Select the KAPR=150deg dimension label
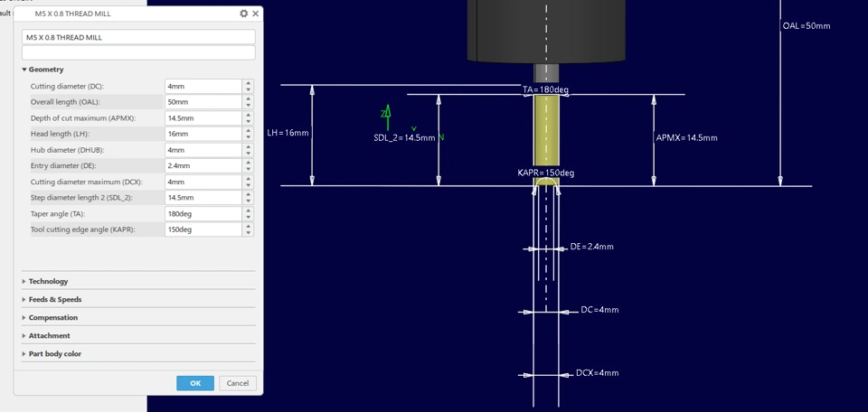The width and height of the screenshot is (868, 412). 546,173
